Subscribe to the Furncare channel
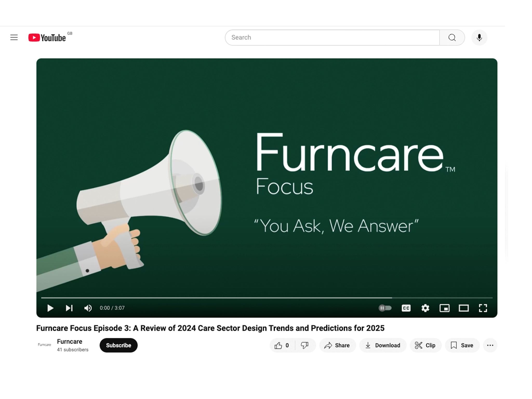The height and width of the screenshot is (399, 532). pyautogui.click(x=118, y=345)
